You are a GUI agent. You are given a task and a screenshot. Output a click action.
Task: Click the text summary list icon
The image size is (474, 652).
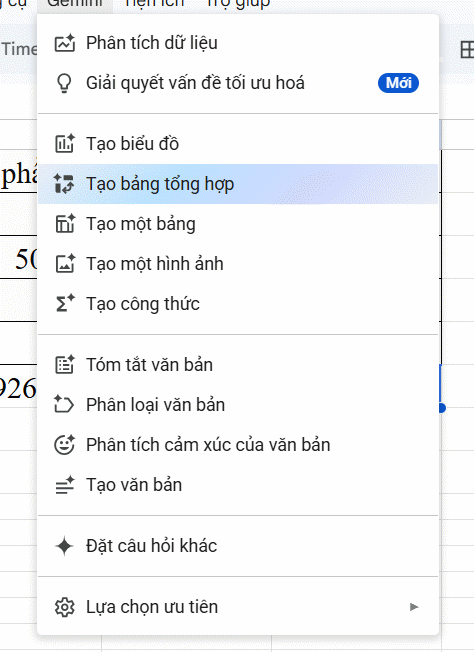(65, 365)
